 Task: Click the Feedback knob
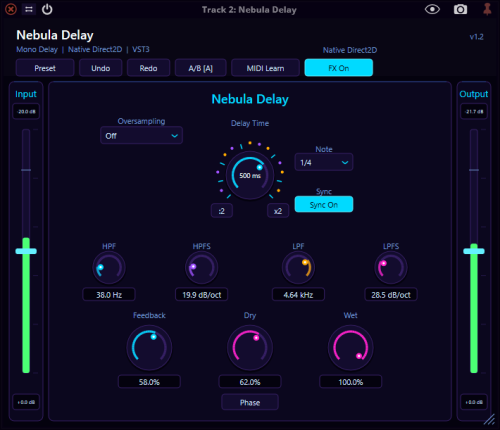click(x=149, y=348)
